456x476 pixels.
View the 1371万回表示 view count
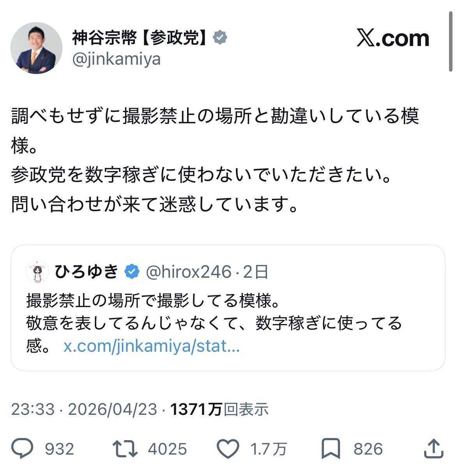coord(220,409)
